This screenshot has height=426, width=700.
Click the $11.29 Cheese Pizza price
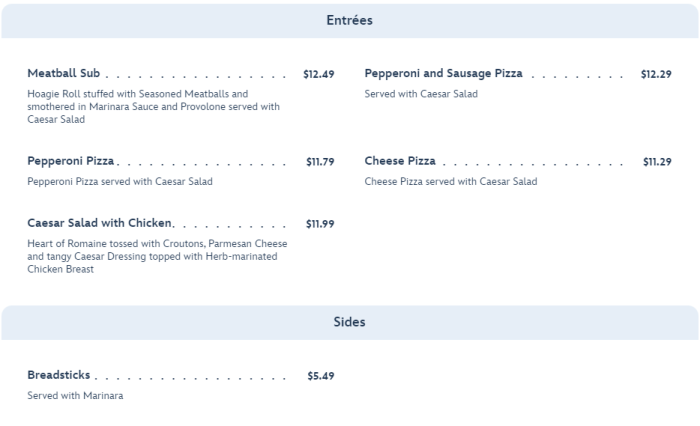coord(657,162)
